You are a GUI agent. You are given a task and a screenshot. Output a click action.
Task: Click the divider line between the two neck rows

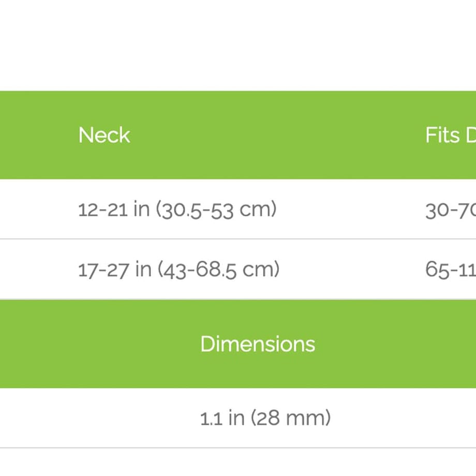point(238,239)
